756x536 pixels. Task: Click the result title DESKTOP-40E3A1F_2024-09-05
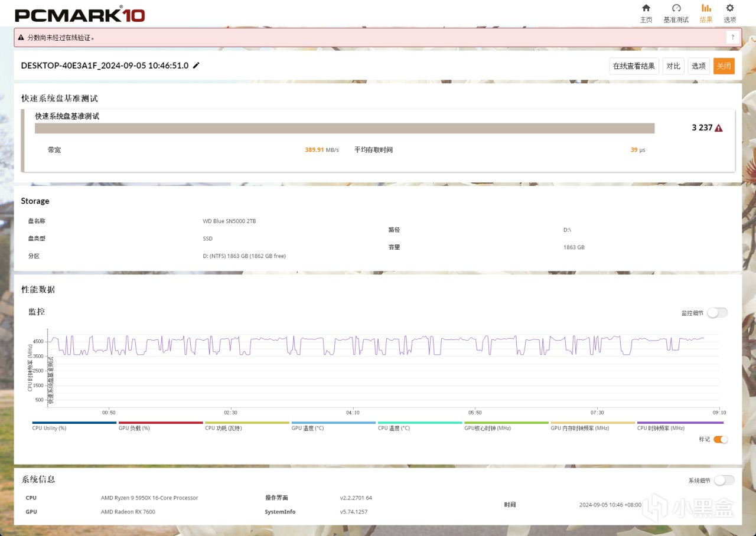point(105,66)
